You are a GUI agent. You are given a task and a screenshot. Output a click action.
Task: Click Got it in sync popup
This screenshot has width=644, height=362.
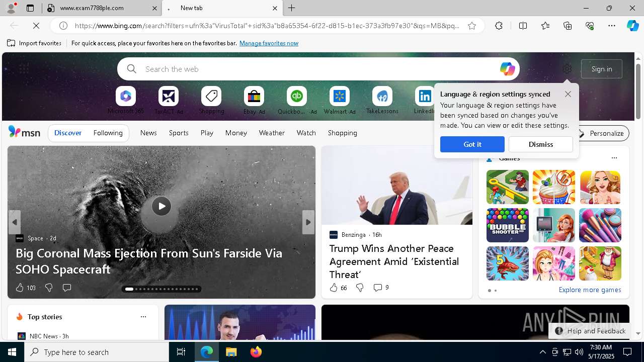472,144
